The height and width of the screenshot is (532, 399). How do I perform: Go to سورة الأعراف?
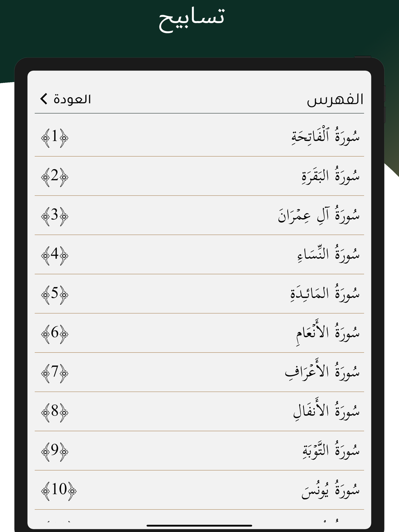tap(322, 372)
